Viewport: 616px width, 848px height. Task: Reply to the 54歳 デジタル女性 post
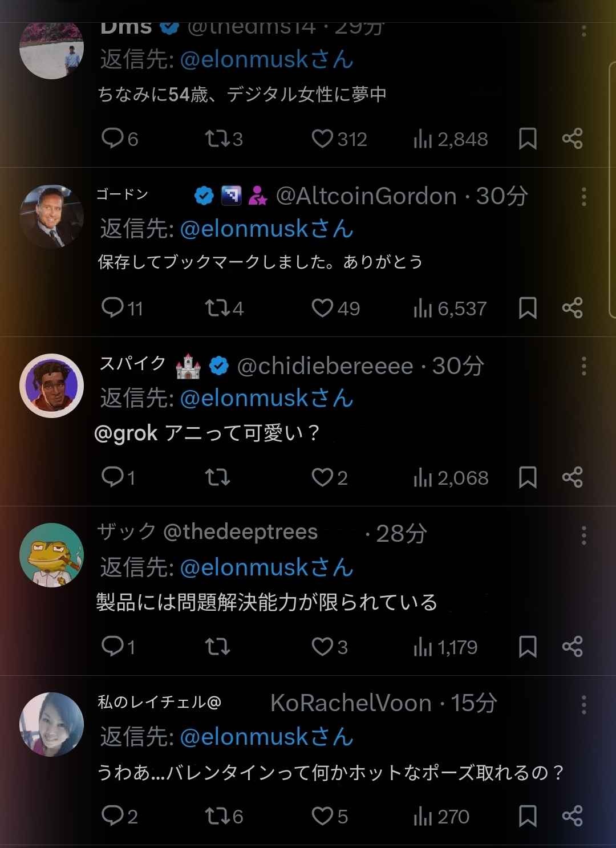[x=112, y=139]
